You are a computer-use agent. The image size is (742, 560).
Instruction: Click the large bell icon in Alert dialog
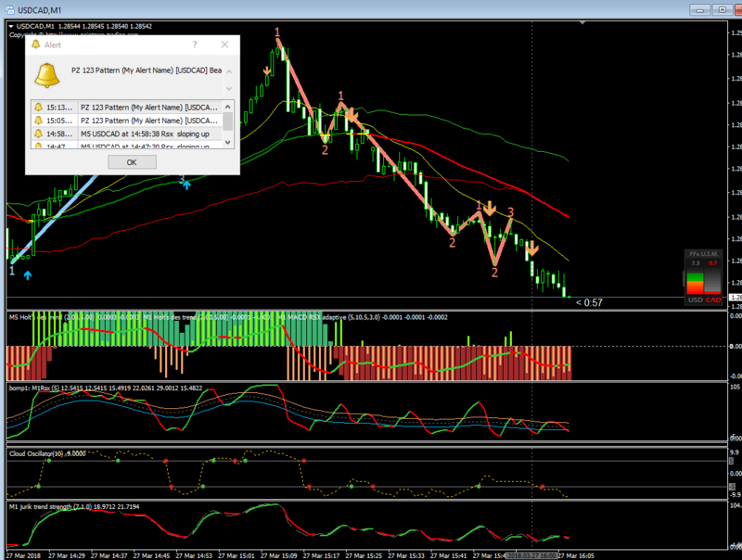(x=48, y=73)
